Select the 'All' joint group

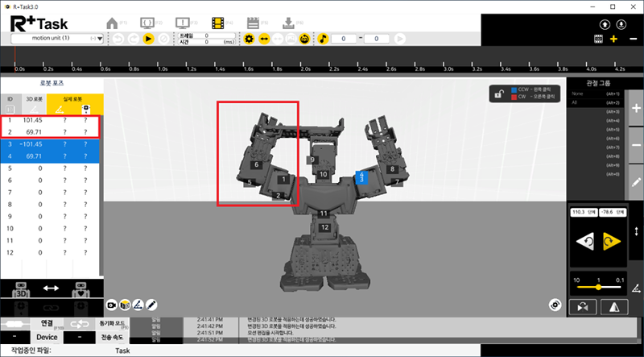[575, 103]
